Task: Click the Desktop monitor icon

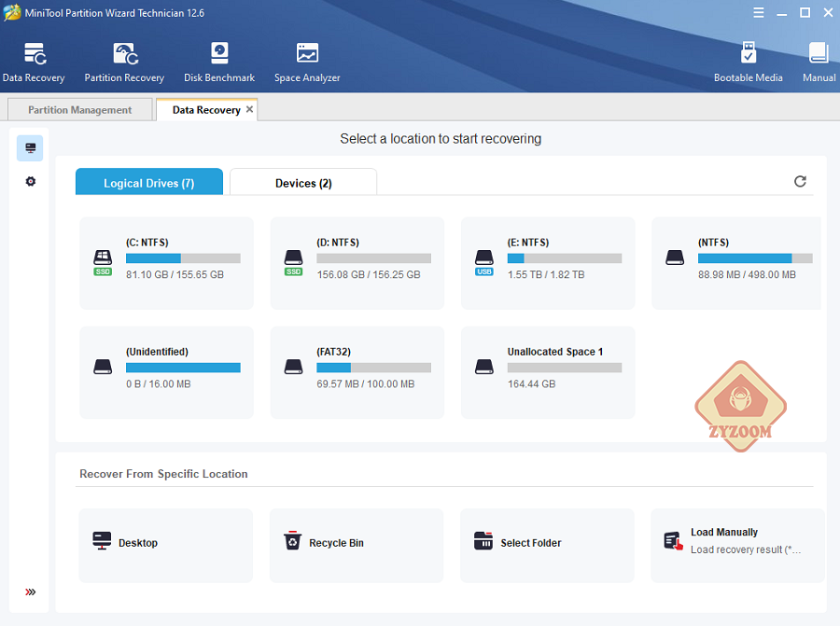Action: coord(102,541)
